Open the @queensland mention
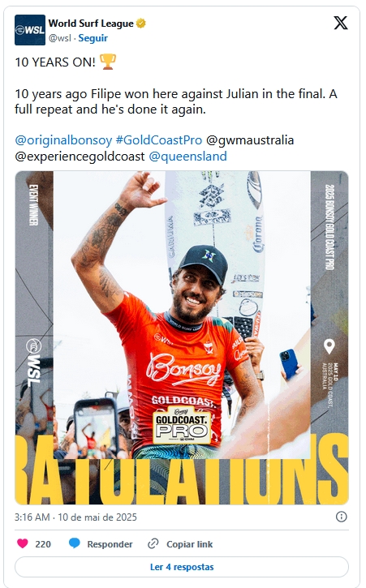The width and height of the screenshot is (366, 588). (x=187, y=156)
